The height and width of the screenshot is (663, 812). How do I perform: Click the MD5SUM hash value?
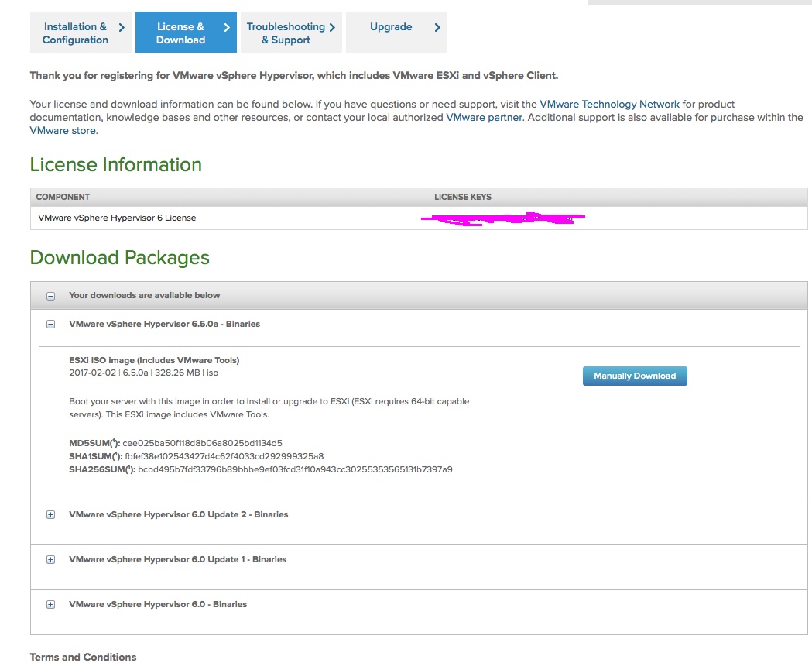tap(202, 443)
